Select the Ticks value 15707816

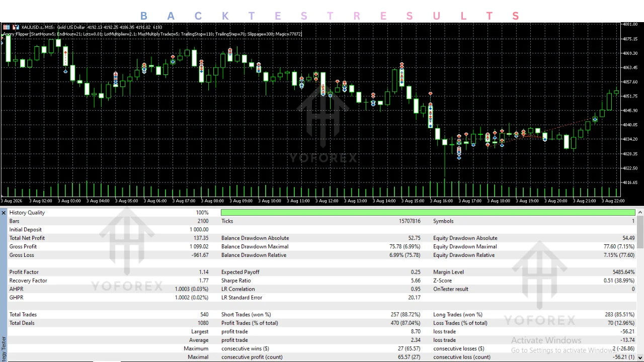point(409,221)
